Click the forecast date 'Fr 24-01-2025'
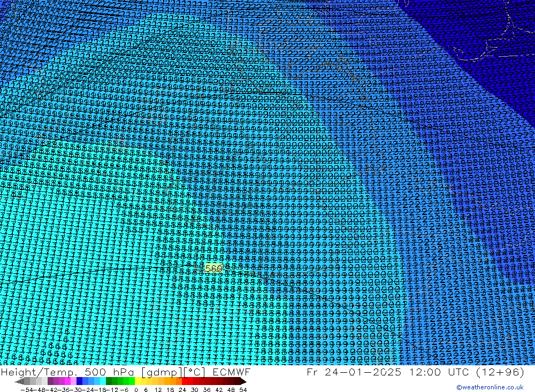 click(354, 372)
